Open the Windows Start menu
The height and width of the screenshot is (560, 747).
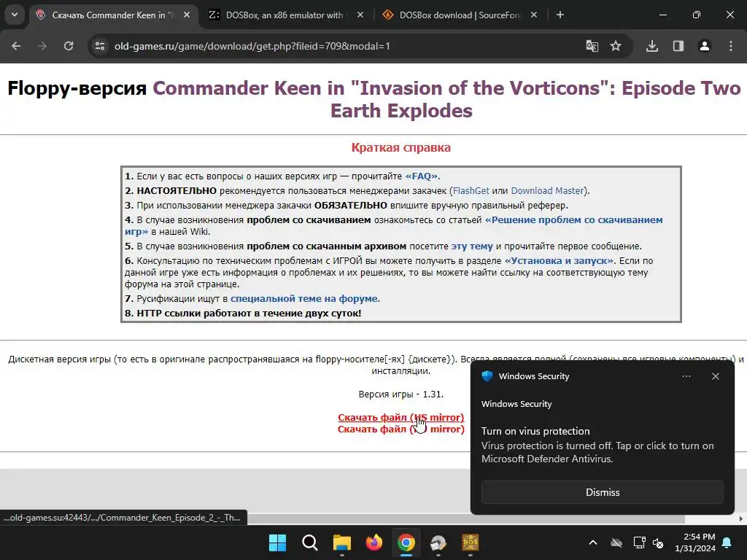(277, 542)
